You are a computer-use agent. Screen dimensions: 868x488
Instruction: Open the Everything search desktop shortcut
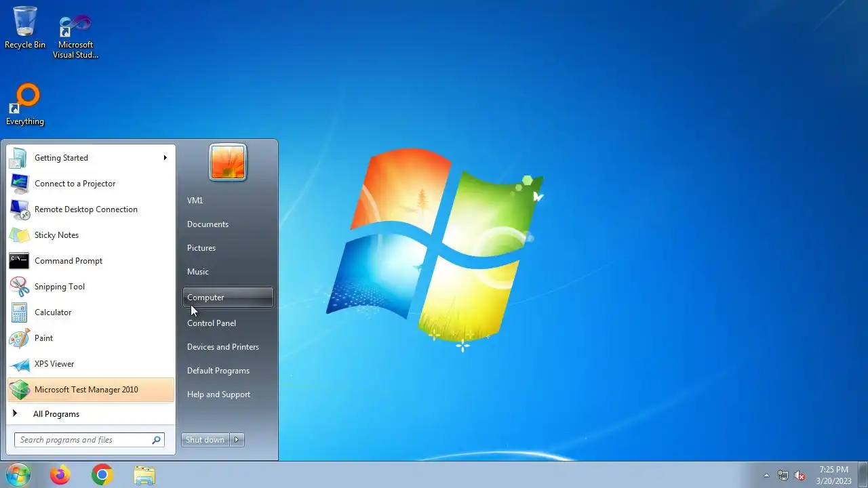point(25,105)
